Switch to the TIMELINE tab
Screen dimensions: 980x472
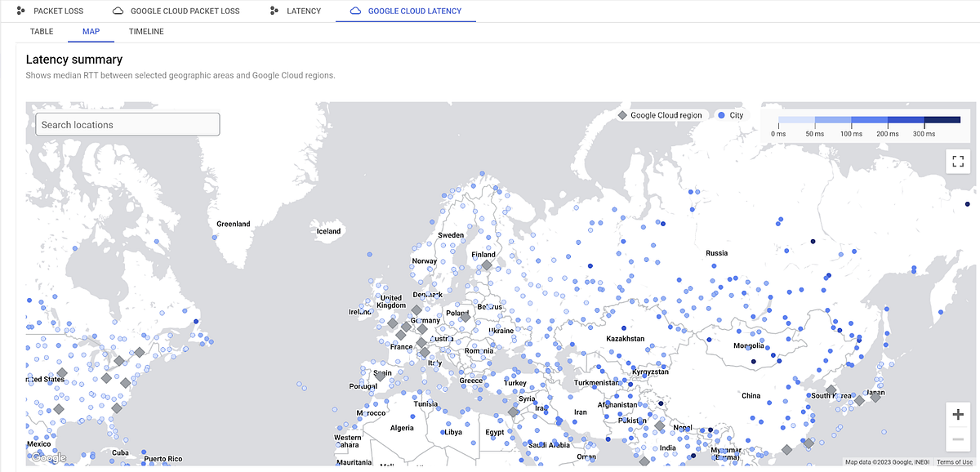point(146,31)
